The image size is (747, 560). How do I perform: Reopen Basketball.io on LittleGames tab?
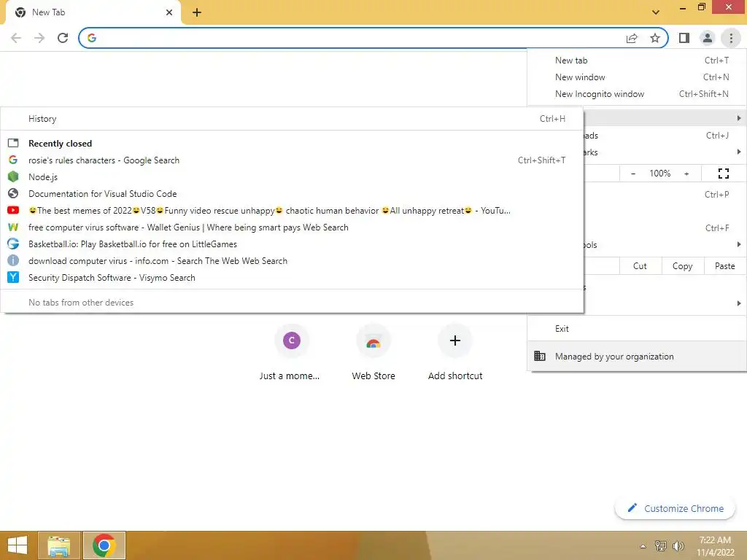(292, 244)
